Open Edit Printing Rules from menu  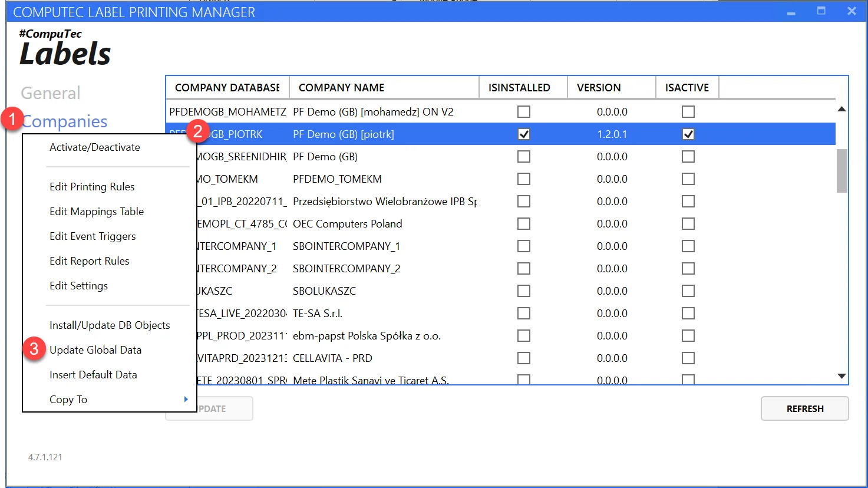92,187
